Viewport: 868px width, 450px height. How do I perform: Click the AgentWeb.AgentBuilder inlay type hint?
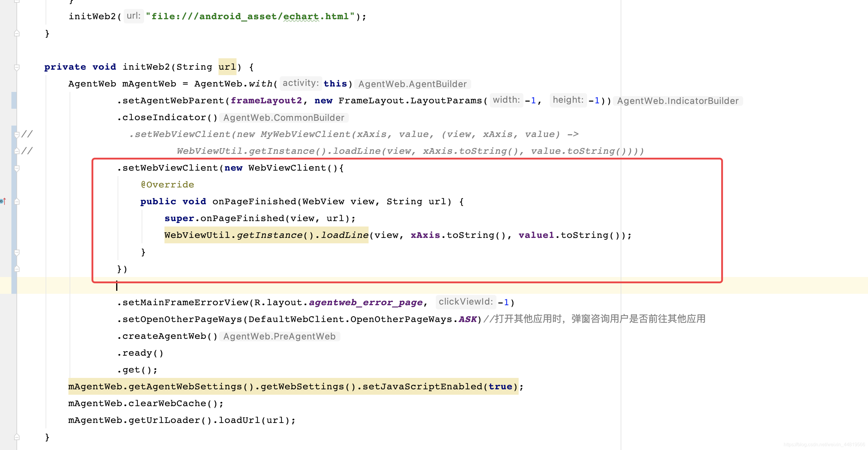[412, 84]
